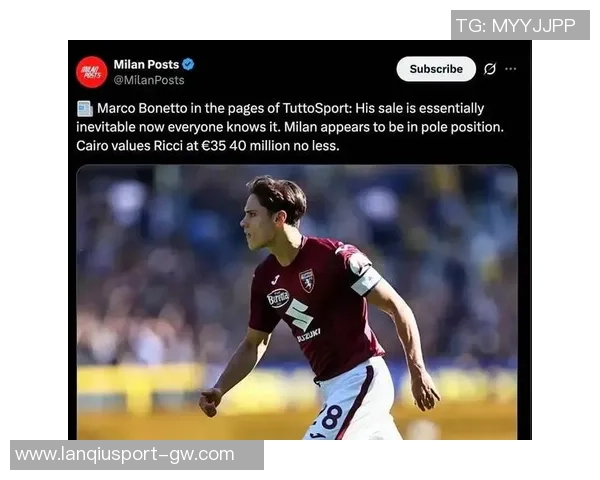Open the three-dot more options menu

click(511, 69)
